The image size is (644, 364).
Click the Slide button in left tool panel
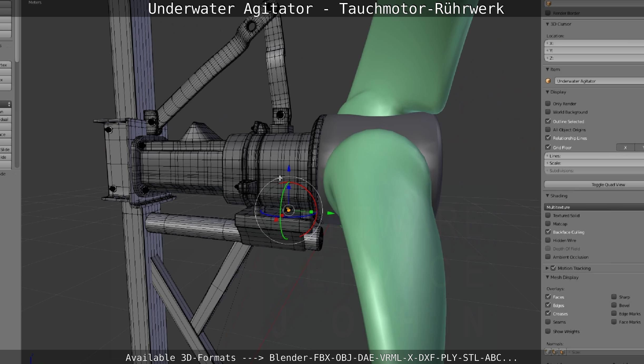point(6,149)
